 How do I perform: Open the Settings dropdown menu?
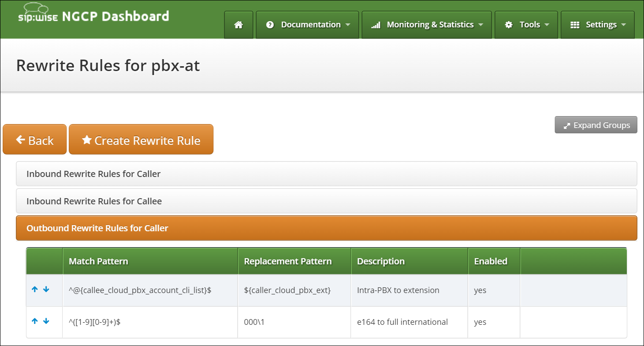click(598, 25)
